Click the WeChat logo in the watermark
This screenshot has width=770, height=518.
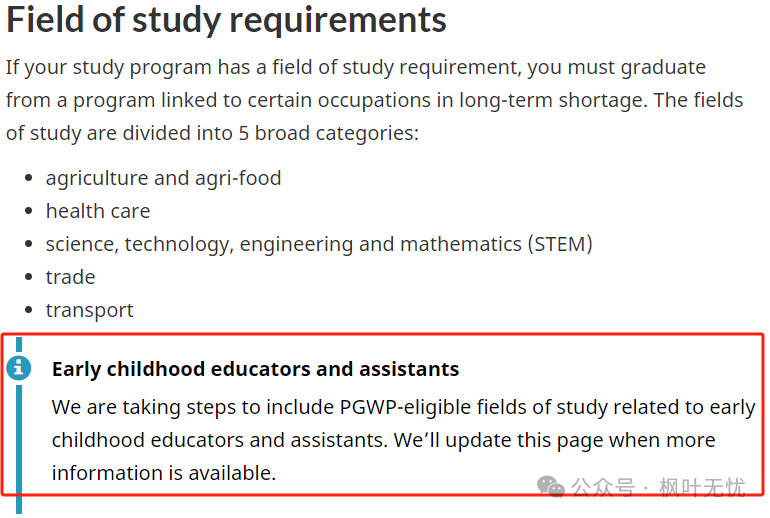(x=551, y=486)
